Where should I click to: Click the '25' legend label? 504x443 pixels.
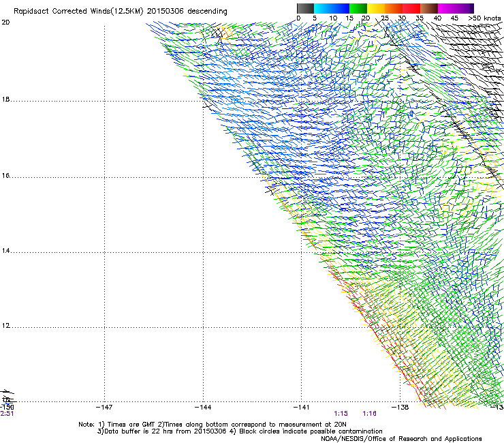click(384, 18)
